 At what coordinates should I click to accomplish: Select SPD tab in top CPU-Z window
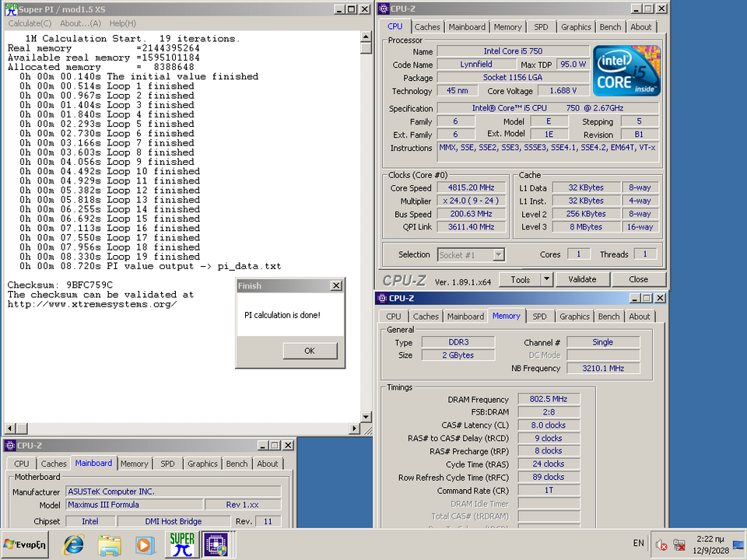[x=542, y=27]
